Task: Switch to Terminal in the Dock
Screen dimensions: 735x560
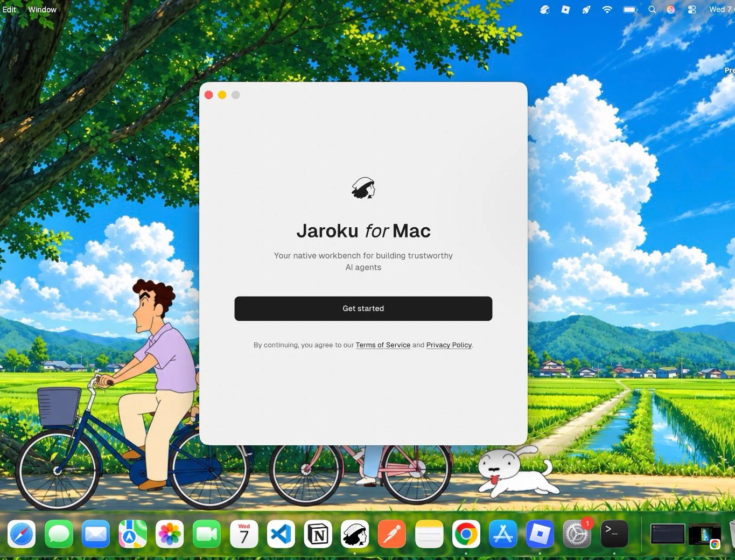Action: tap(614, 534)
